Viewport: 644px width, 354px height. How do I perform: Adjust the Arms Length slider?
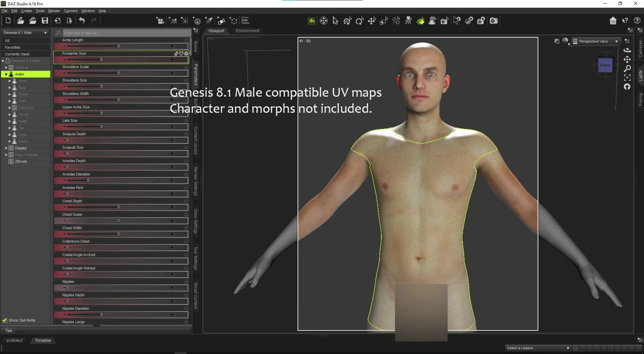121,46
